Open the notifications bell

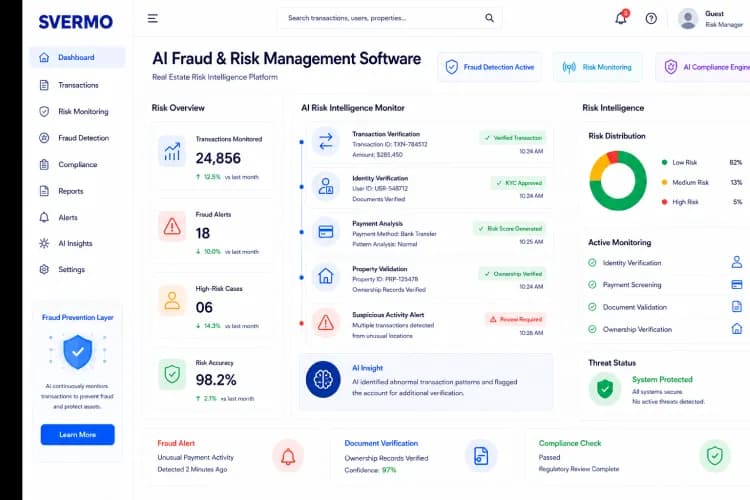[x=621, y=18]
